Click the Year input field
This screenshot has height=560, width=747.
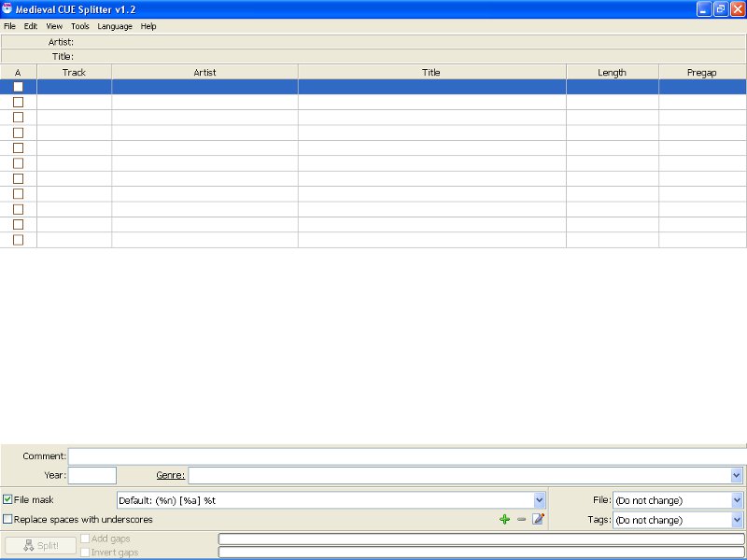[92, 475]
